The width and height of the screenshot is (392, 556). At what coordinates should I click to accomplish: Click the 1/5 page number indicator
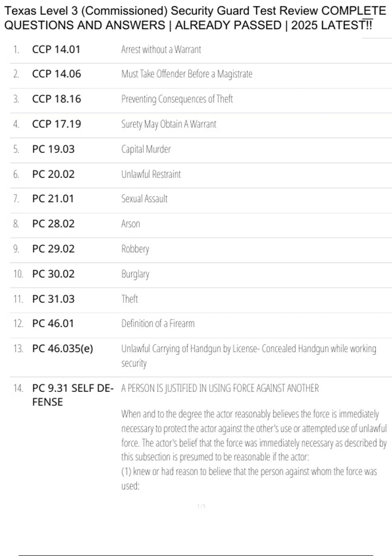(x=202, y=506)
